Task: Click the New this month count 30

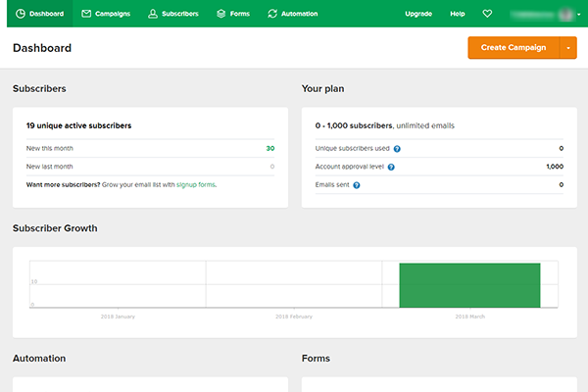Action: coord(269,149)
